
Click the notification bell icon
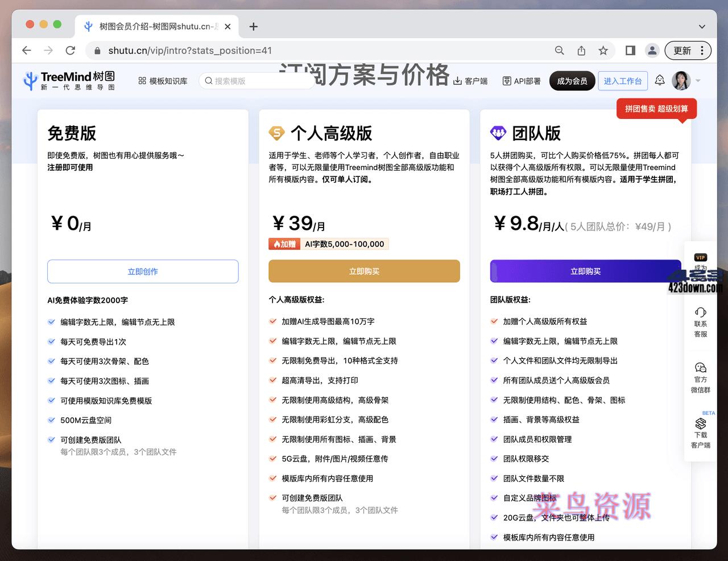click(x=659, y=80)
